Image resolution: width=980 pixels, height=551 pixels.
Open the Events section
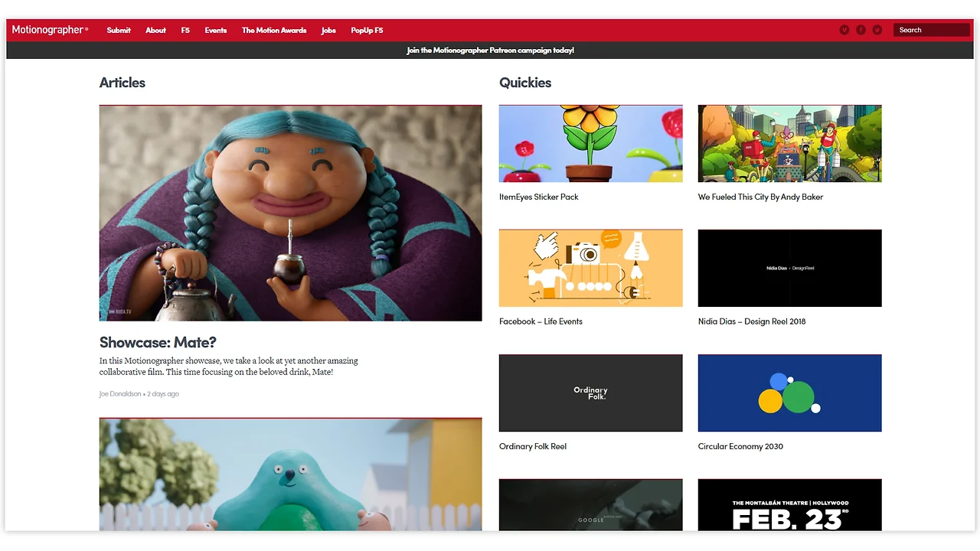coord(216,31)
